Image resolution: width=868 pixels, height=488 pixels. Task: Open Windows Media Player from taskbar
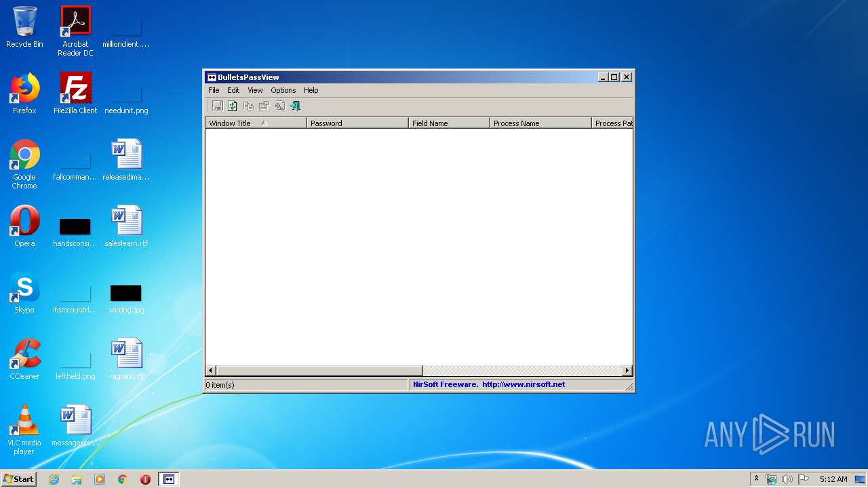(x=100, y=479)
